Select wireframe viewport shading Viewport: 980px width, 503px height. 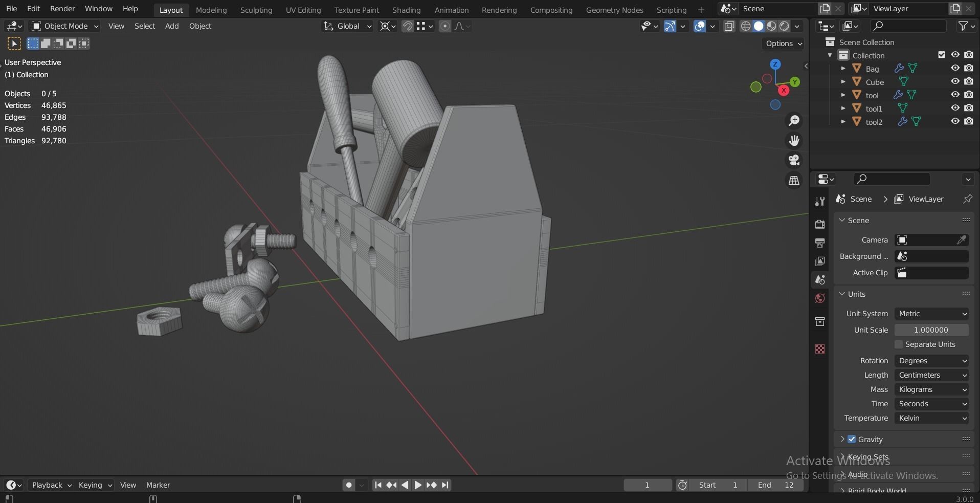coord(746,26)
